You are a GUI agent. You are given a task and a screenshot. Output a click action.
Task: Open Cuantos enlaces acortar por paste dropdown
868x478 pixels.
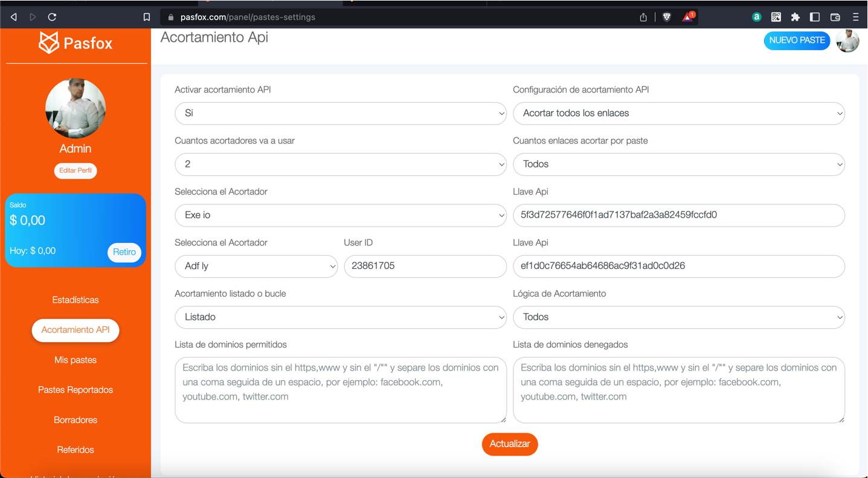679,164
